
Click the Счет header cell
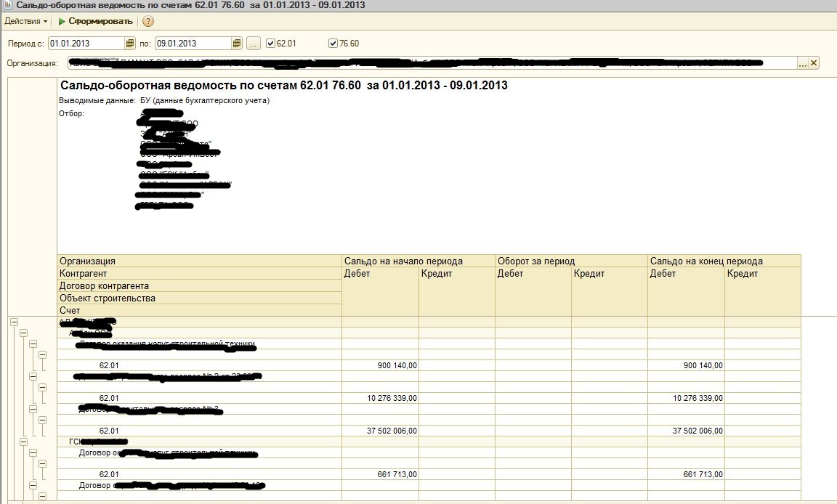(x=199, y=310)
